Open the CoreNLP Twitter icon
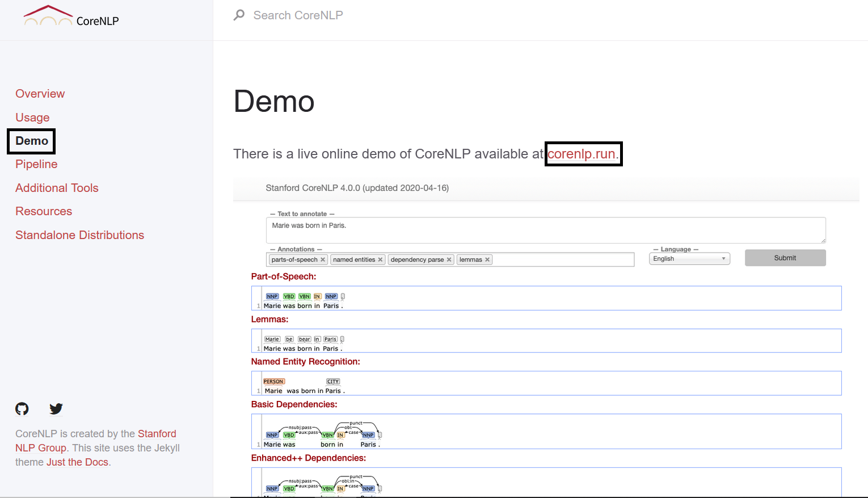The height and width of the screenshot is (498, 868). (56, 408)
